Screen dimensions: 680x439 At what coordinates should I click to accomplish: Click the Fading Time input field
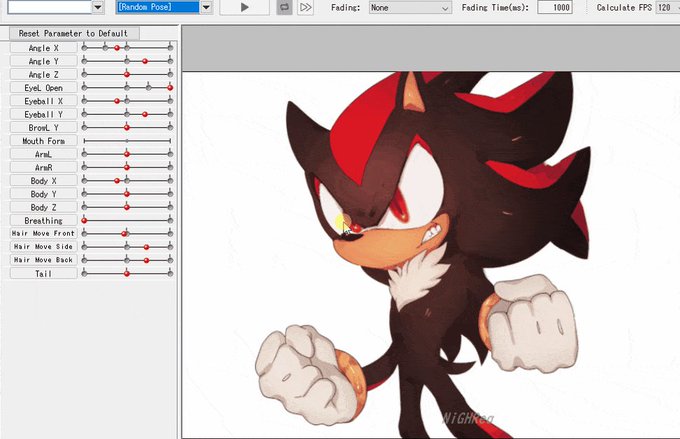[555, 7]
